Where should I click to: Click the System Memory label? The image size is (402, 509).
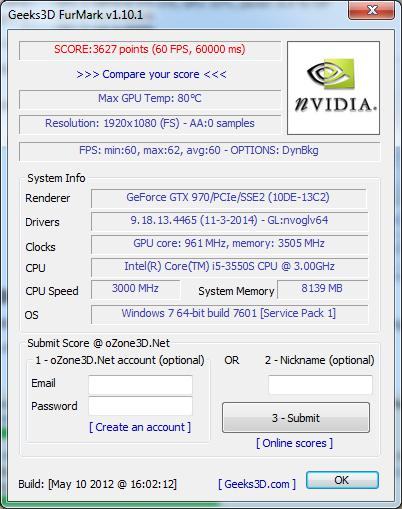(x=236, y=291)
